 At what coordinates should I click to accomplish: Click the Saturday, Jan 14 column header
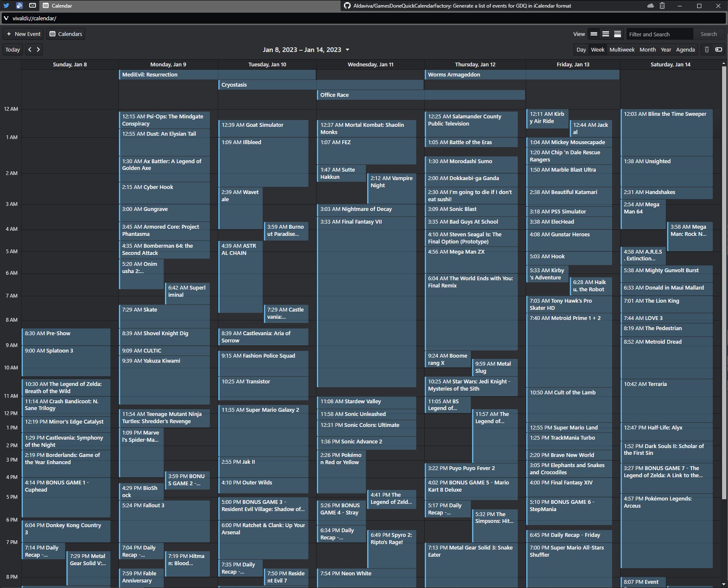(670, 64)
